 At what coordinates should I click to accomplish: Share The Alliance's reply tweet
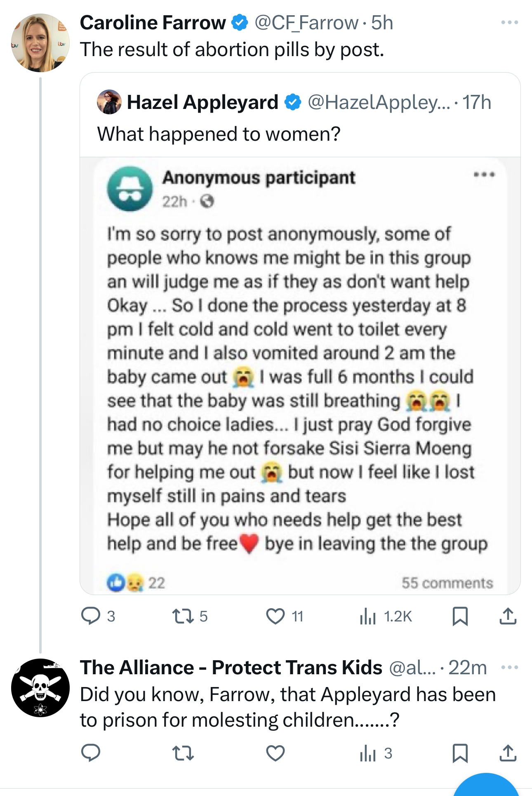(508, 753)
